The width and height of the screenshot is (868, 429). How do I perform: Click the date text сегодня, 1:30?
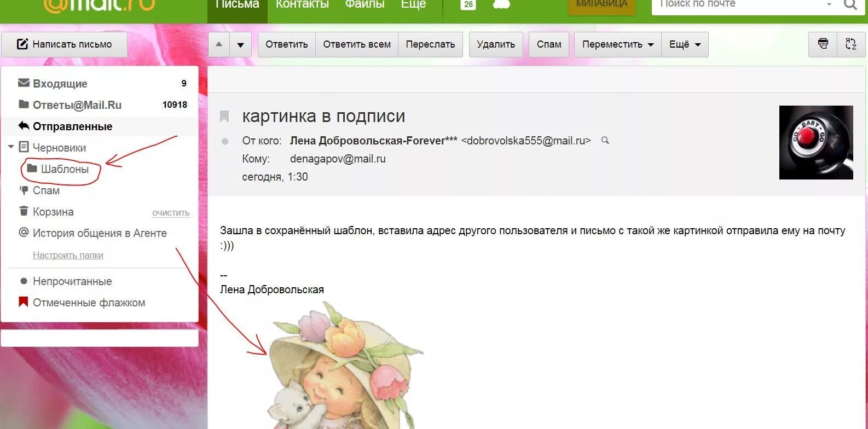click(275, 177)
